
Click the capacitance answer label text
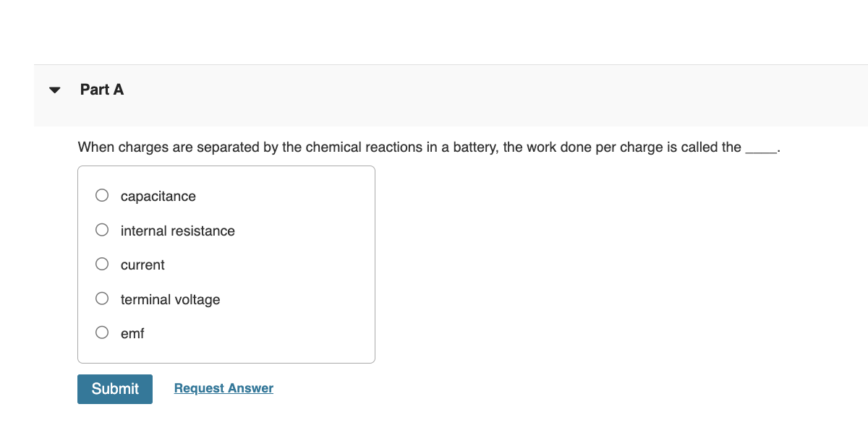[158, 196]
